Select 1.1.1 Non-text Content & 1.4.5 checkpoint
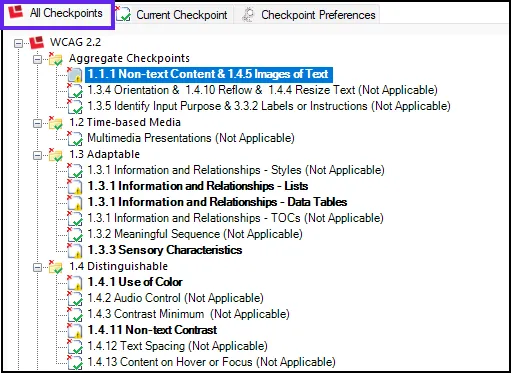This screenshot has height=373, width=511. [x=209, y=74]
